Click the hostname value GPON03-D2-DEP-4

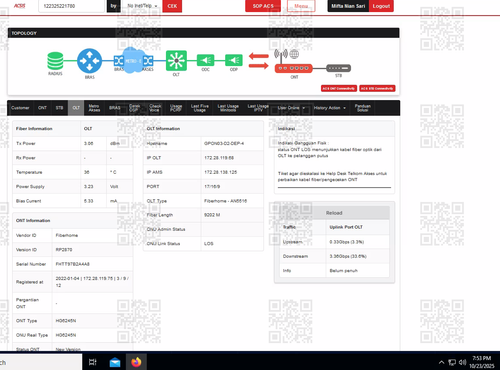click(x=224, y=143)
